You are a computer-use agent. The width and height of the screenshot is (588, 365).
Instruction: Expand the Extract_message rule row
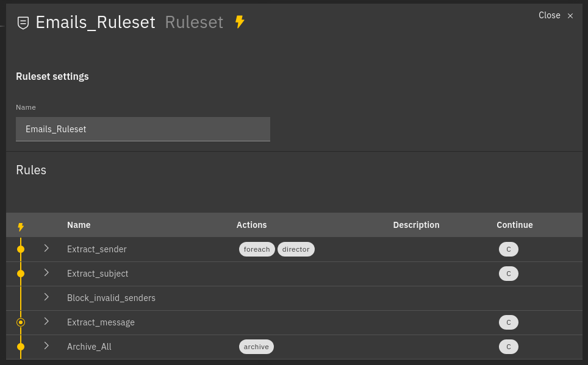(x=47, y=322)
